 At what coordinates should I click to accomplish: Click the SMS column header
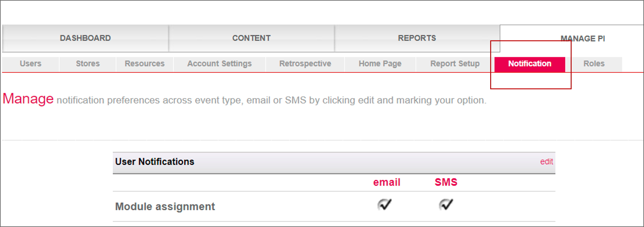point(446,182)
